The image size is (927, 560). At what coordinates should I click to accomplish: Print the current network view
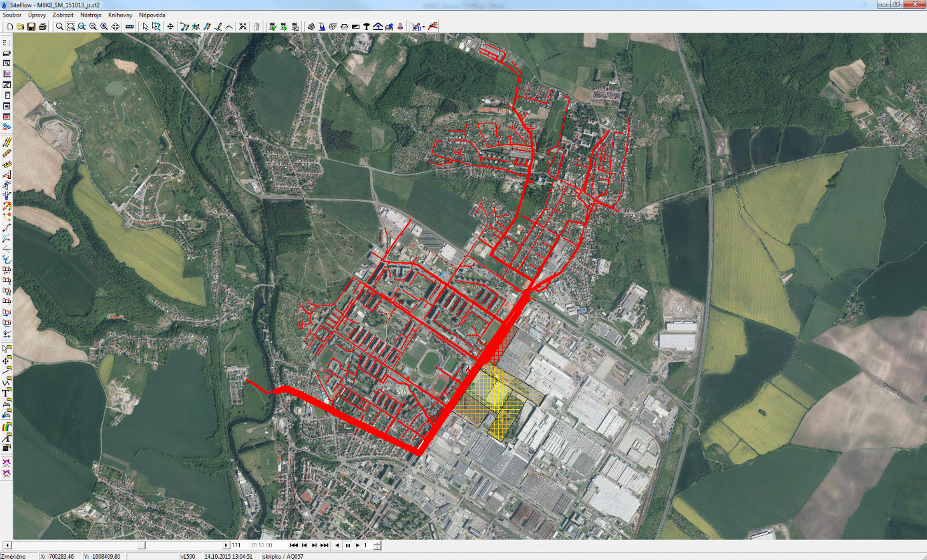pyautogui.click(x=41, y=27)
